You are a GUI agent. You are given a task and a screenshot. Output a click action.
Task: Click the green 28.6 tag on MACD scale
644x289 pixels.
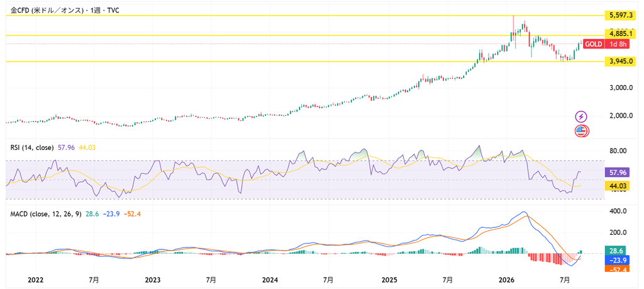point(616,251)
